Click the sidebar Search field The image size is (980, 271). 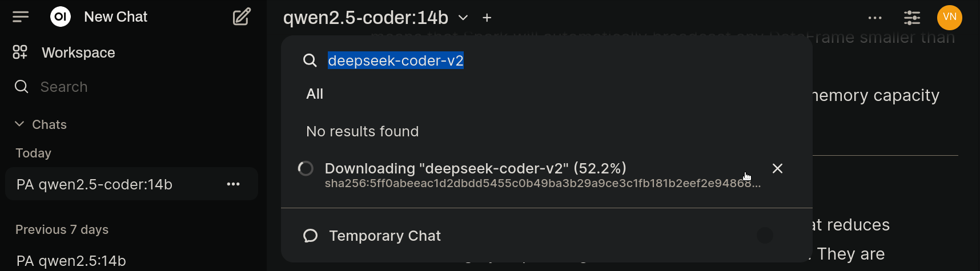pyautogui.click(x=131, y=87)
